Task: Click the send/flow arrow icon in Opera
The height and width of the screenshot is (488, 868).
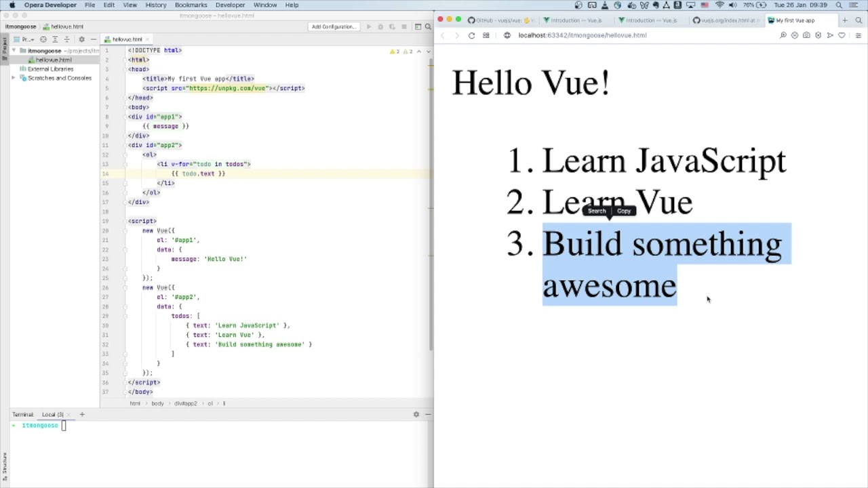Action: click(x=830, y=35)
